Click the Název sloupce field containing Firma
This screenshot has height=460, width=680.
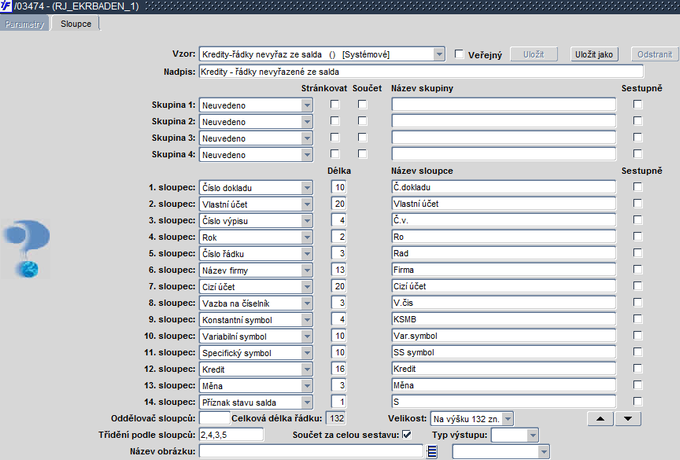(503, 270)
